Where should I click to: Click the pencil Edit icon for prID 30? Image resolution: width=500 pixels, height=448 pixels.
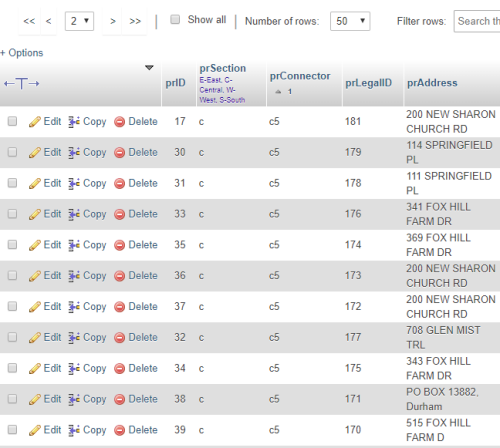35,152
